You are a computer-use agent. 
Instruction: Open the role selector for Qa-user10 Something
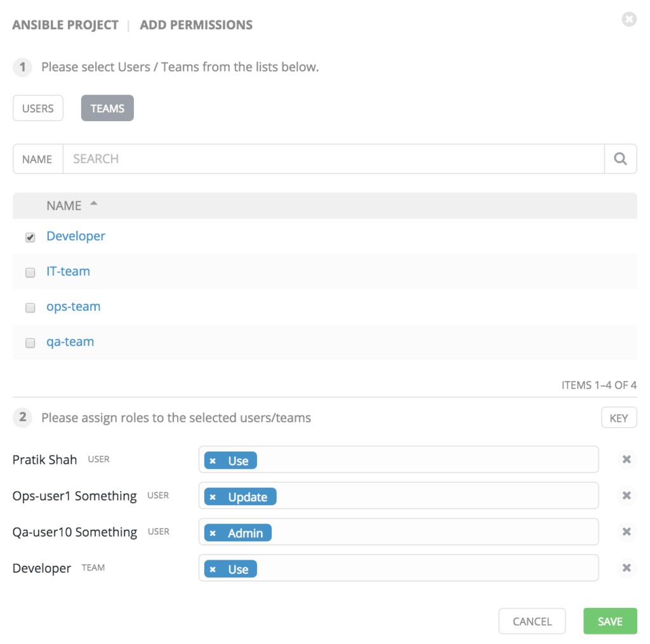point(432,532)
